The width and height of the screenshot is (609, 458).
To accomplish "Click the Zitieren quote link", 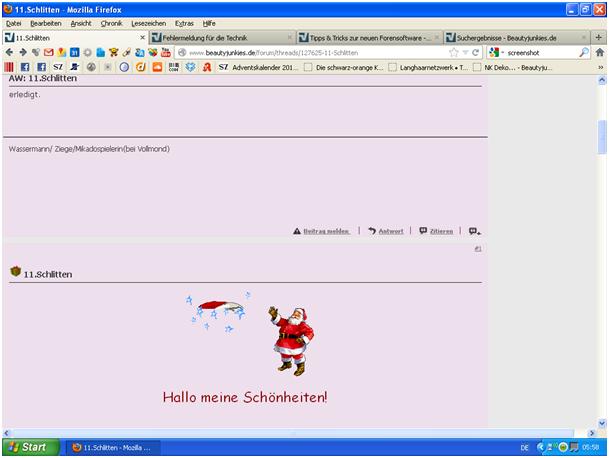I will pos(436,231).
